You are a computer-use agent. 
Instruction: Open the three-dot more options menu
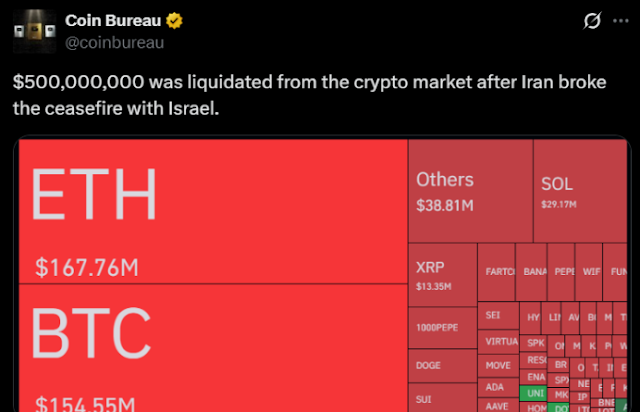coord(621,21)
